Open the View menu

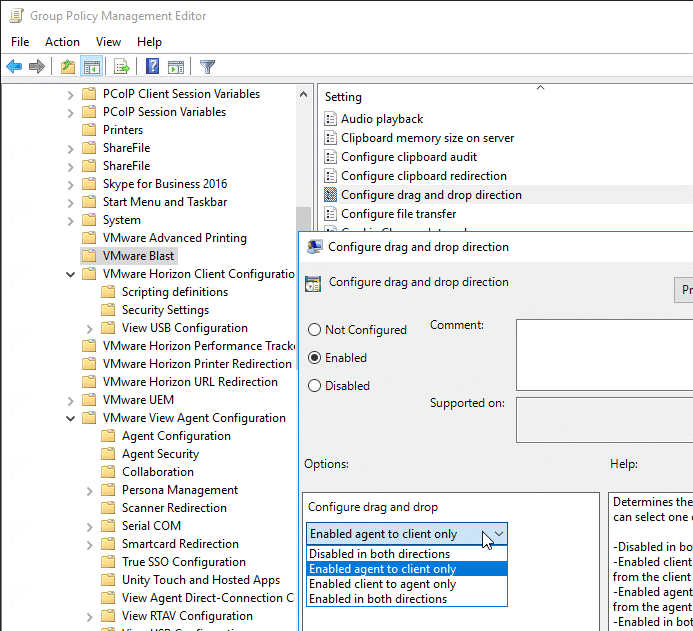click(x=108, y=42)
